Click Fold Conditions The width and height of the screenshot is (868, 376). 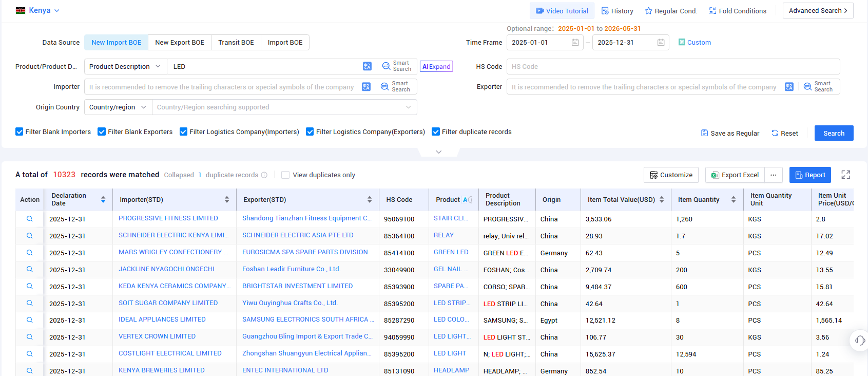[x=738, y=11]
